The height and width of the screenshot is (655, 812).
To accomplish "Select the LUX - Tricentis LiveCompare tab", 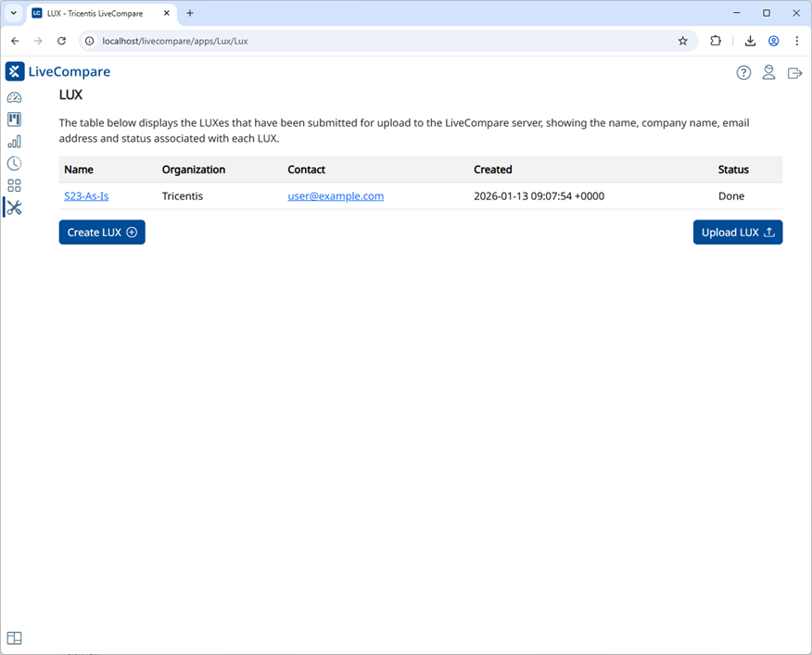I will tap(102, 14).
